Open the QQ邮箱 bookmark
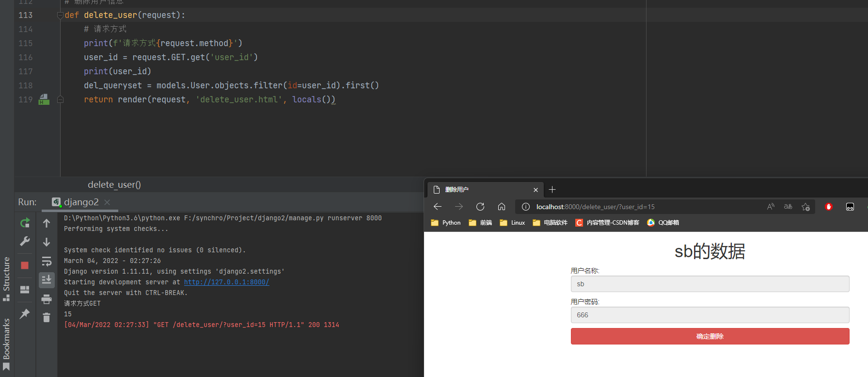Viewport: 868px width, 377px height. [663, 223]
